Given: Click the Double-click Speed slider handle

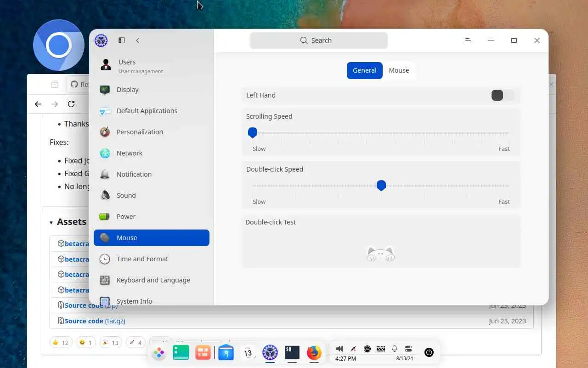Looking at the screenshot, I should tap(381, 186).
